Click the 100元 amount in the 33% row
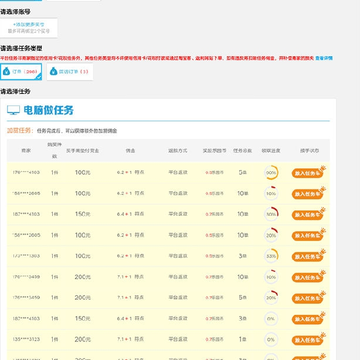 pos(82,256)
